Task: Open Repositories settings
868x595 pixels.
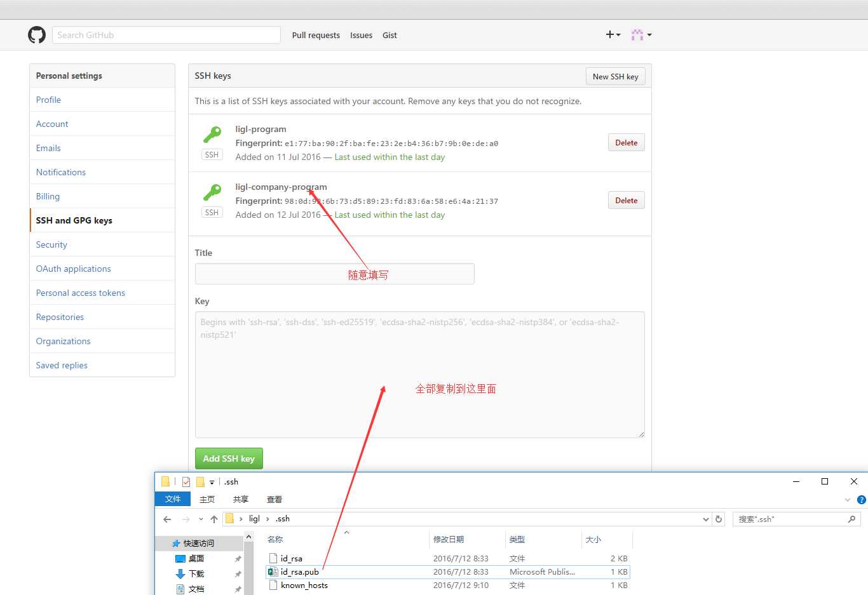Action: pos(102,317)
